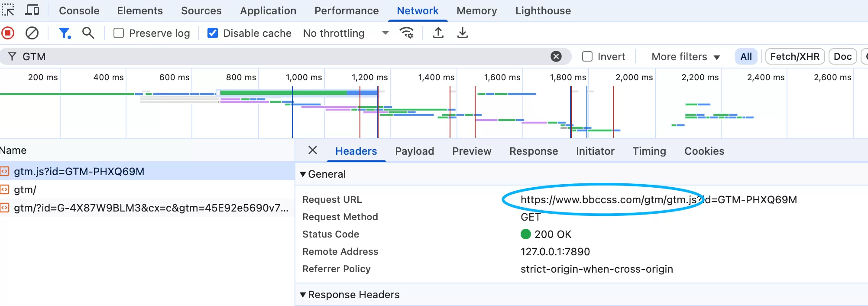Import HAR file with upload icon
The image size is (868, 306).
[438, 33]
